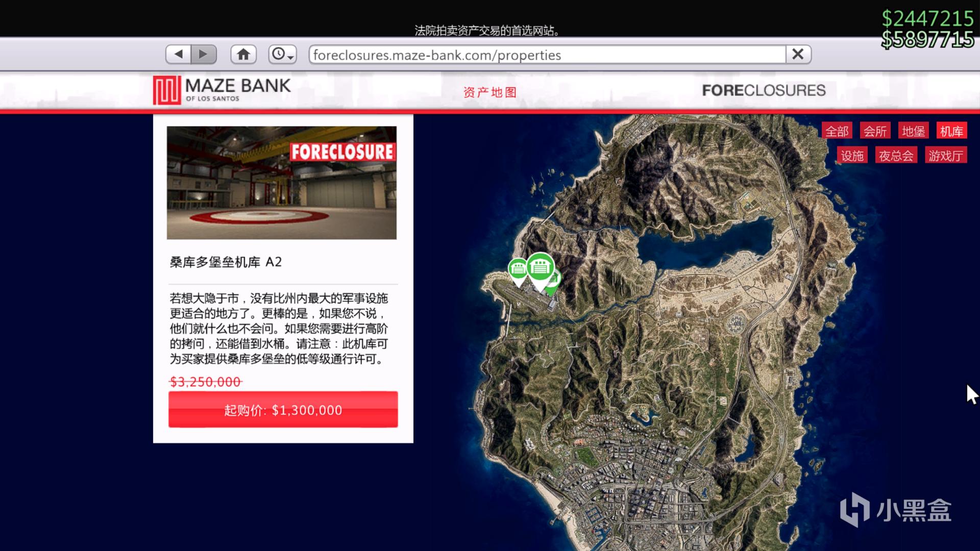The height and width of the screenshot is (551, 980).
Task: Click the 起购价 $1,300,000 purchase button
Action: click(x=283, y=410)
